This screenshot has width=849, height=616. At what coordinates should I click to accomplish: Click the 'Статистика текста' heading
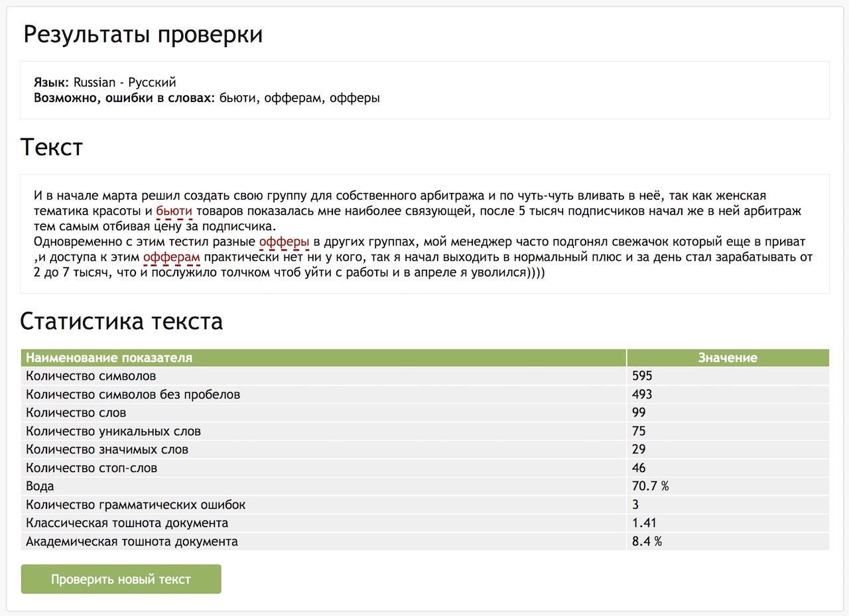coord(121,322)
